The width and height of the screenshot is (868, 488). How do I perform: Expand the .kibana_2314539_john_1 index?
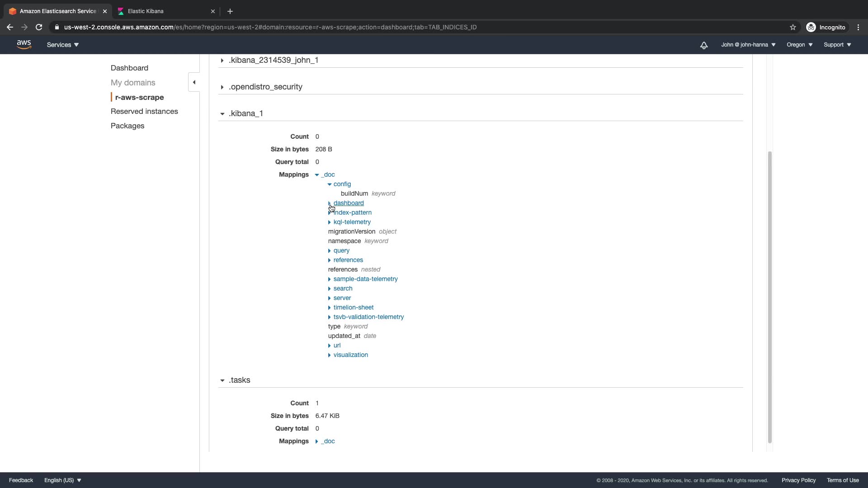[222, 60]
